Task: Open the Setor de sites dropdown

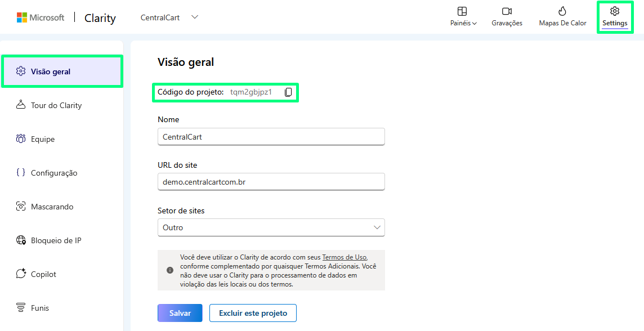Action: click(271, 227)
